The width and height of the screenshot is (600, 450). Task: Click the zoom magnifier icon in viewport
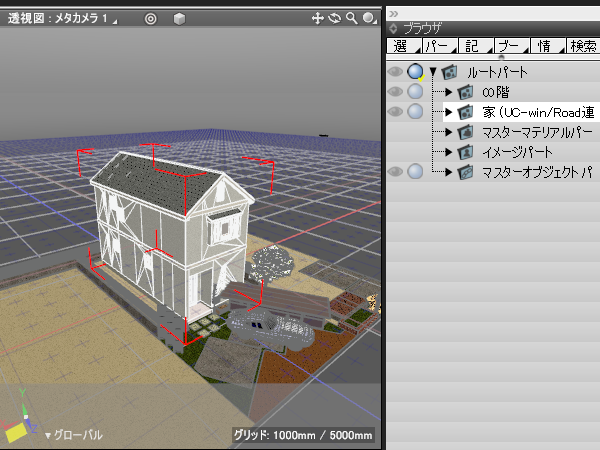pos(351,18)
